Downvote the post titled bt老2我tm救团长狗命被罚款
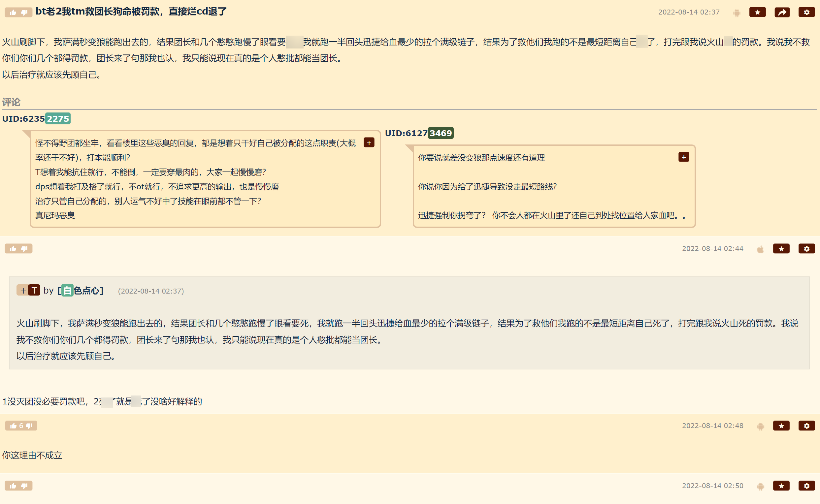This screenshot has width=820, height=504. click(x=24, y=13)
